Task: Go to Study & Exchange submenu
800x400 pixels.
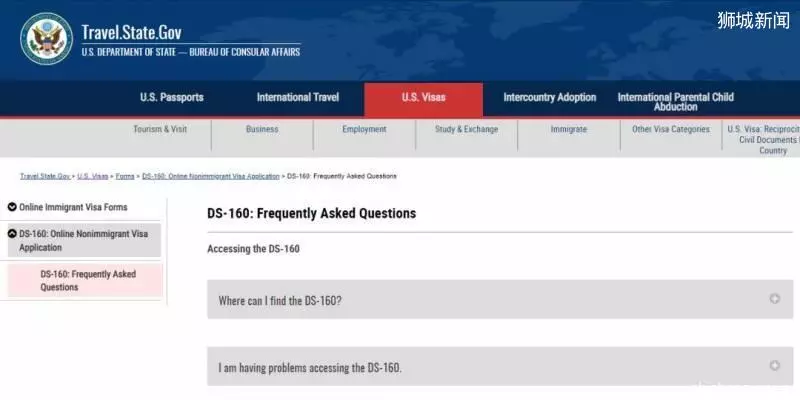Action: click(466, 130)
